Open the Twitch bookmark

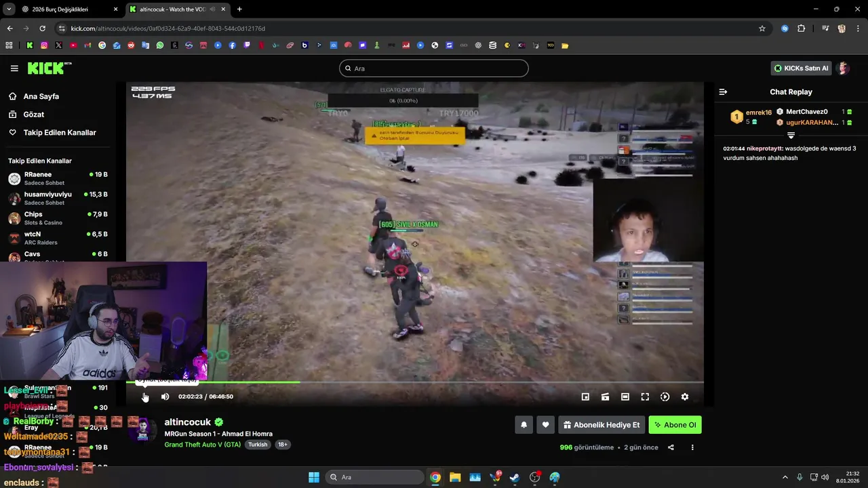247,45
